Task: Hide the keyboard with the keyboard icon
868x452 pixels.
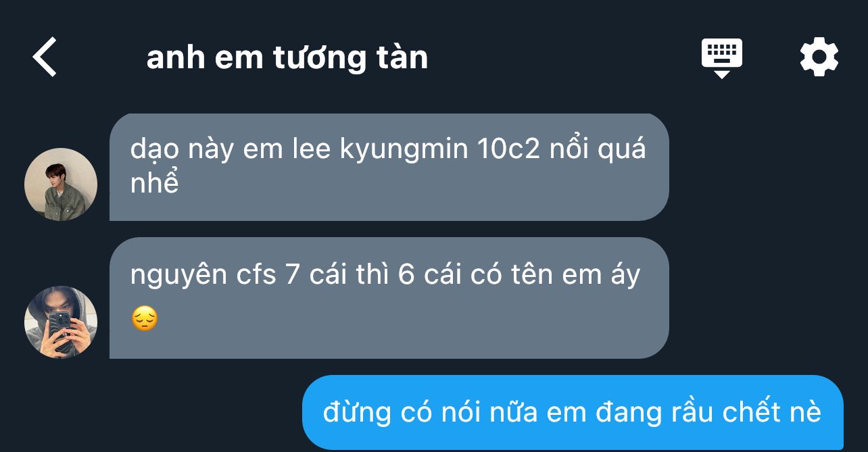Action: [x=721, y=58]
